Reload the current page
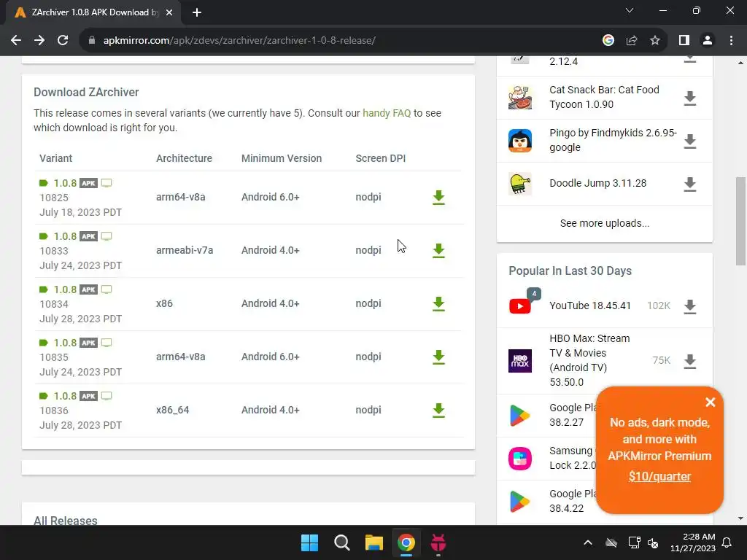Screen dimensions: 747x560 click(x=63, y=41)
